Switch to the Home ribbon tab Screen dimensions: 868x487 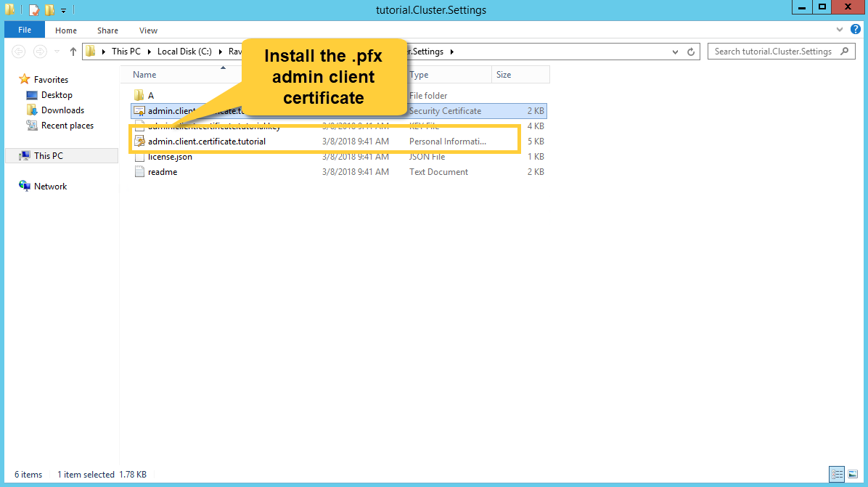tap(66, 30)
